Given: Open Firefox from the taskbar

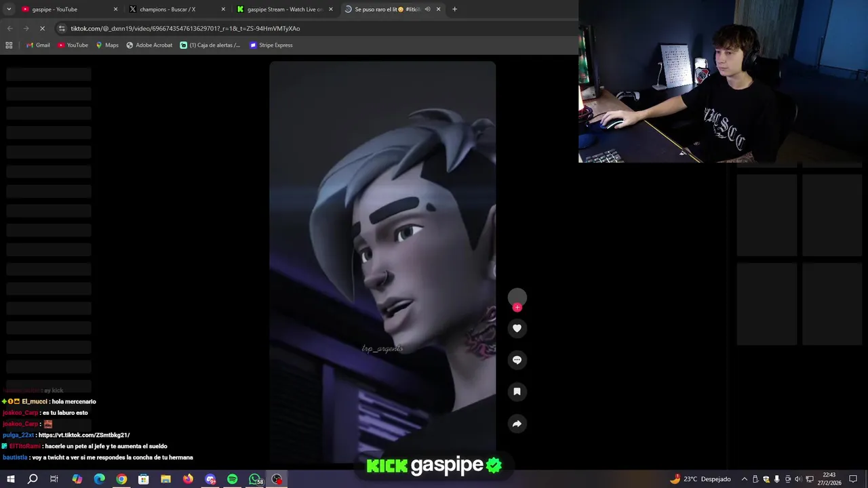Looking at the screenshot, I should [x=188, y=479].
